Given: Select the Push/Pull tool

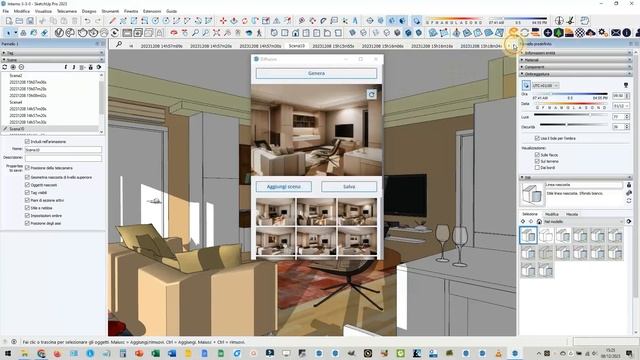Looking at the screenshot, I should click(x=234, y=21).
